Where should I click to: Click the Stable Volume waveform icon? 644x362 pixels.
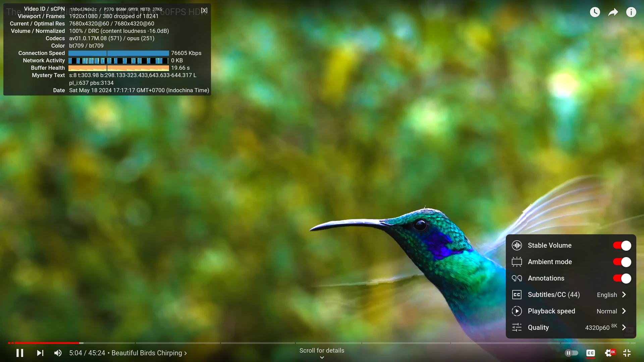(x=517, y=245)
